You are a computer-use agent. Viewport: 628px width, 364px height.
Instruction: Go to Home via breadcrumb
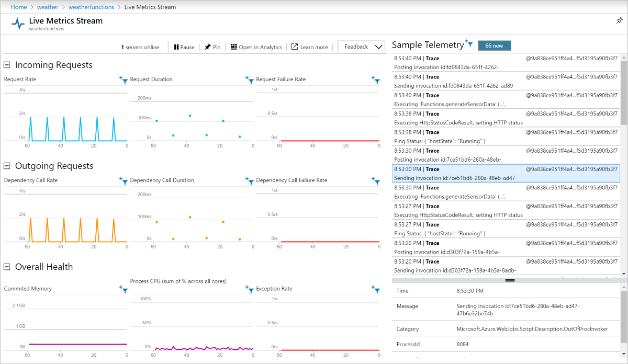coord(19,7)
